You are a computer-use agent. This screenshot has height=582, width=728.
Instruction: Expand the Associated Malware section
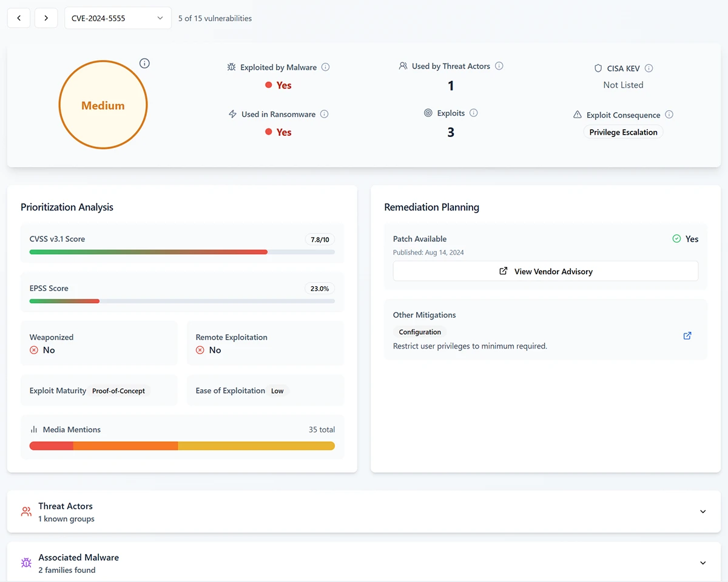click(703, 563)
